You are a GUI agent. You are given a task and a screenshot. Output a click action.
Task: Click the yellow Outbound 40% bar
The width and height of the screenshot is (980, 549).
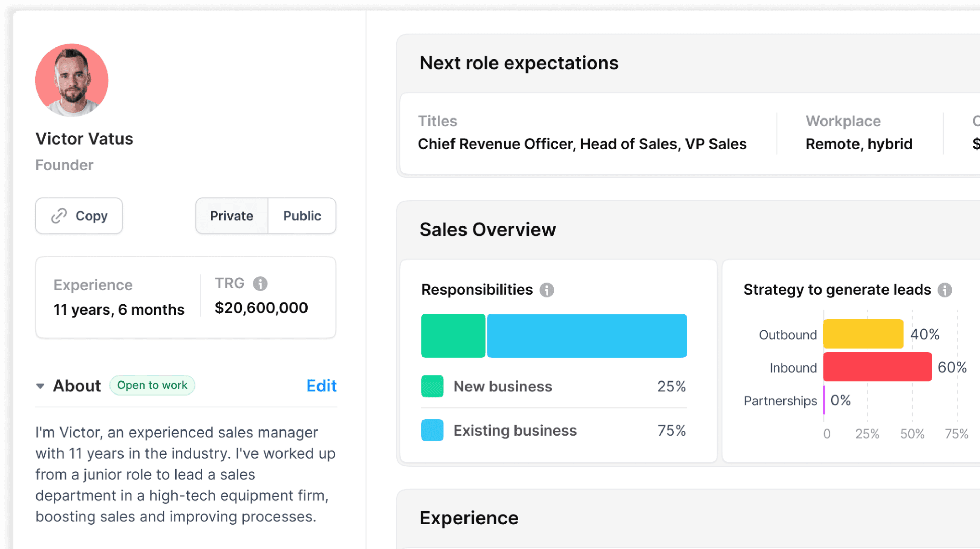pyautogui.click(x=863, y=334)
